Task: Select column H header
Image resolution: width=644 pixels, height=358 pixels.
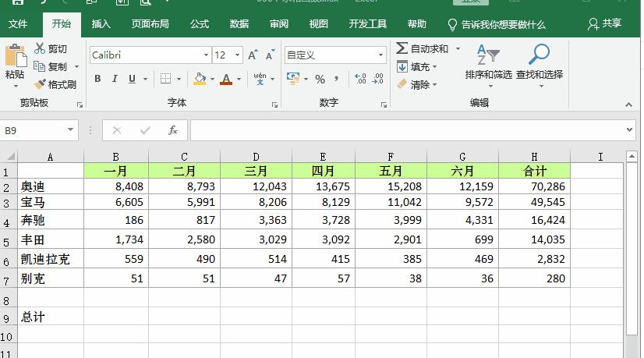Action: coord(534,157)
